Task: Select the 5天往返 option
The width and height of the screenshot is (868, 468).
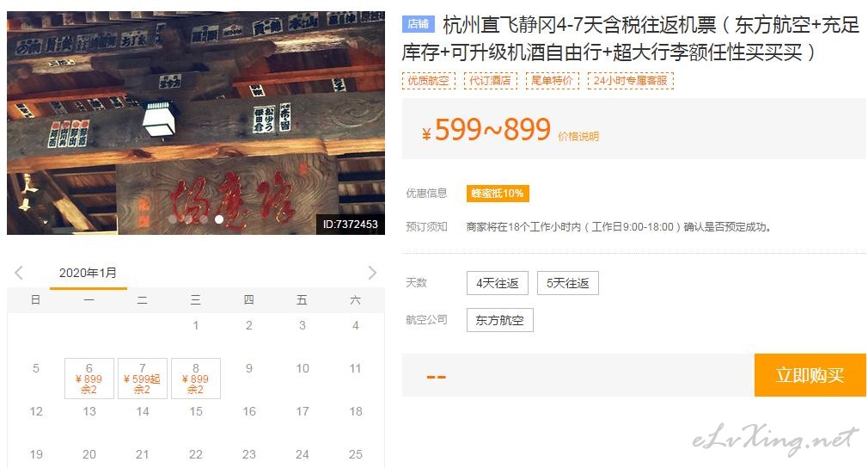Action: coord(567,283)
